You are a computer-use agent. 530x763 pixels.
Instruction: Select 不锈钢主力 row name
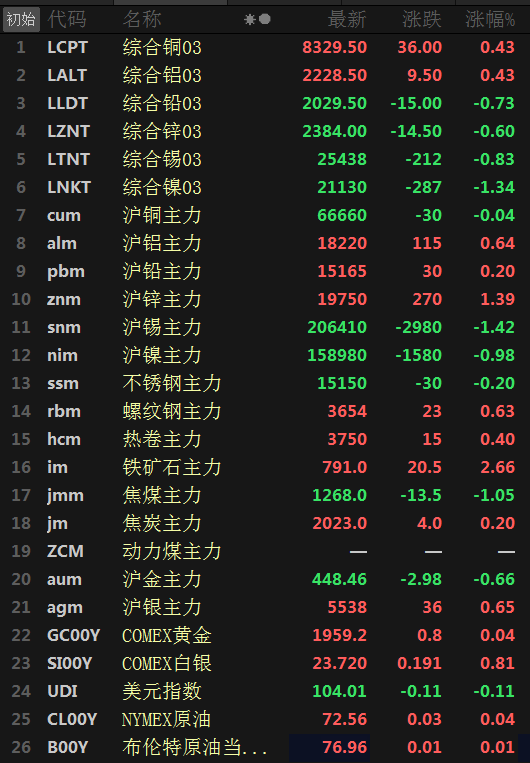point(172,383)
